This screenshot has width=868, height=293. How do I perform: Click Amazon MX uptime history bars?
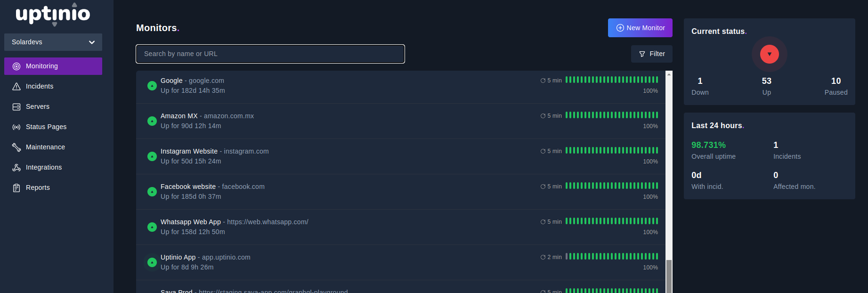click(x=612, y=115)
